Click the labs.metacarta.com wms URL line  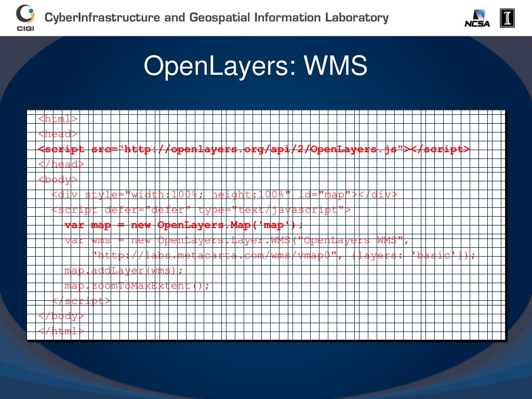pyautogui.click(x=283, y=255)
